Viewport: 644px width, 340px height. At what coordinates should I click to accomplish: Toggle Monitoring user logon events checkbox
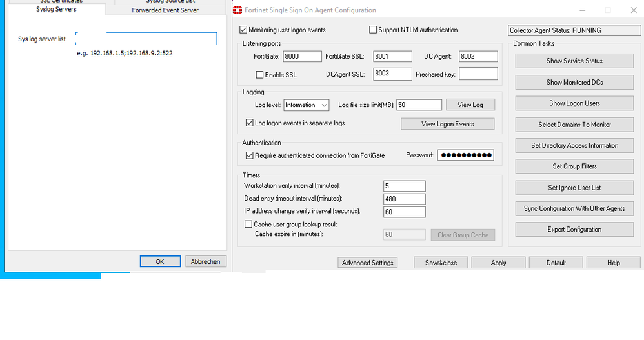click(x=243, y=30)
